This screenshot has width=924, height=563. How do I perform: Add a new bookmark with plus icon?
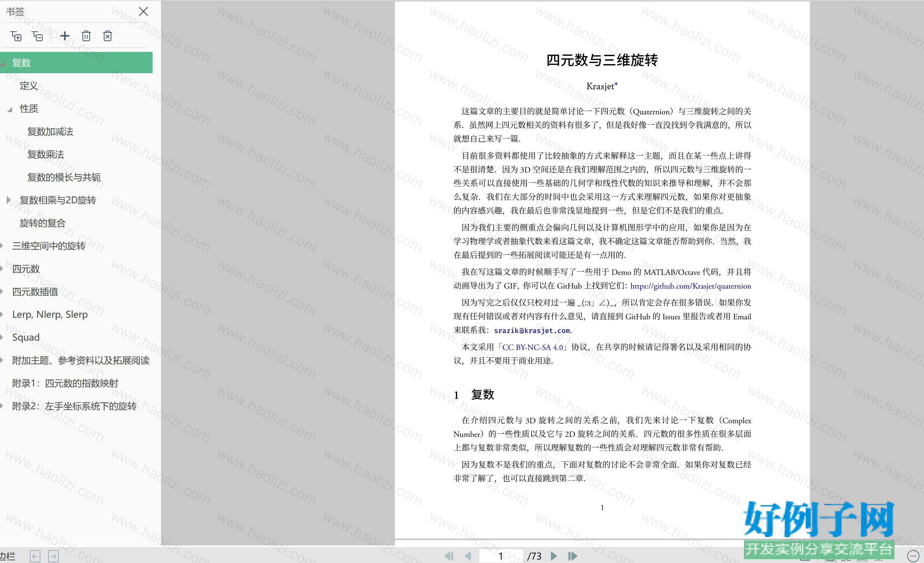click(x=65, y=36)
